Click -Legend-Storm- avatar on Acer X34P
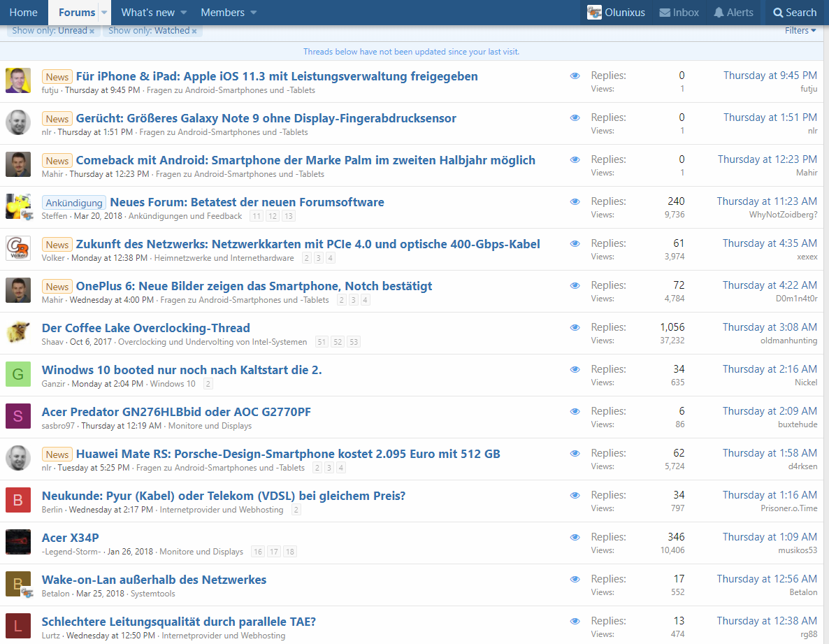Viewport: 829px width, 644px height. coord(18,542)
